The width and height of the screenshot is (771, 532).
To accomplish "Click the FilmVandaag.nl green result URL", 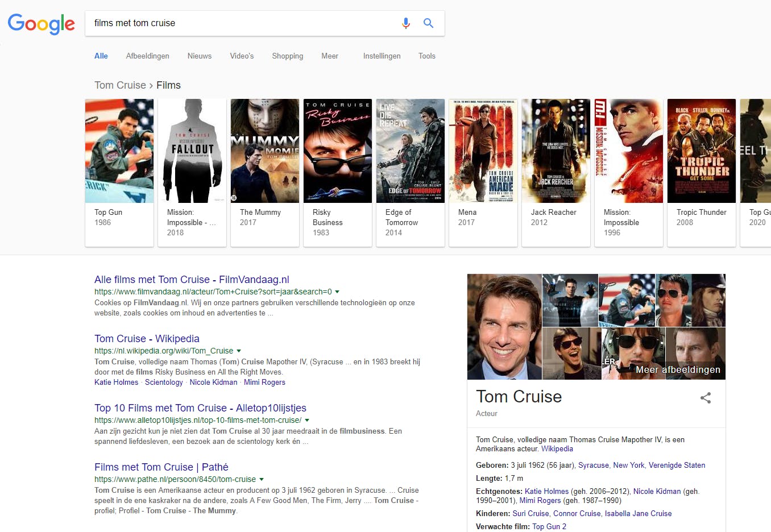I will click(x=213, y=292).
